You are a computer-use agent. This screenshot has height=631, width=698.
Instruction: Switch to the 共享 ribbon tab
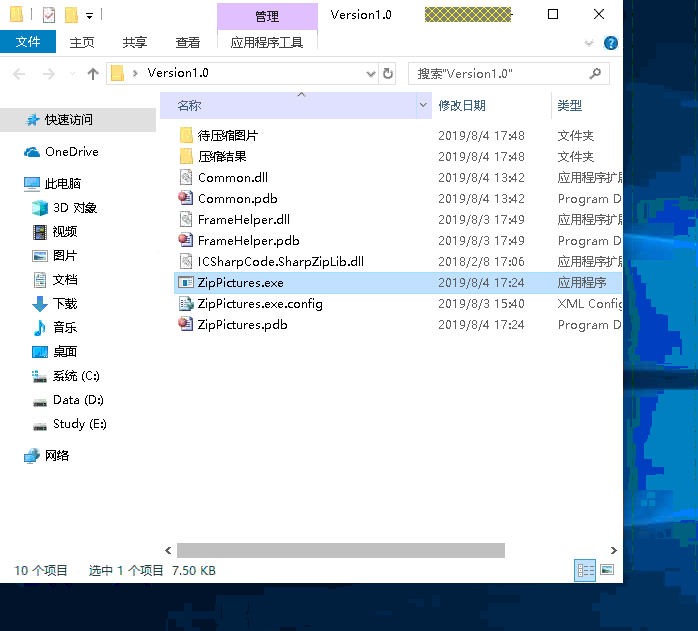pos(134,42)
